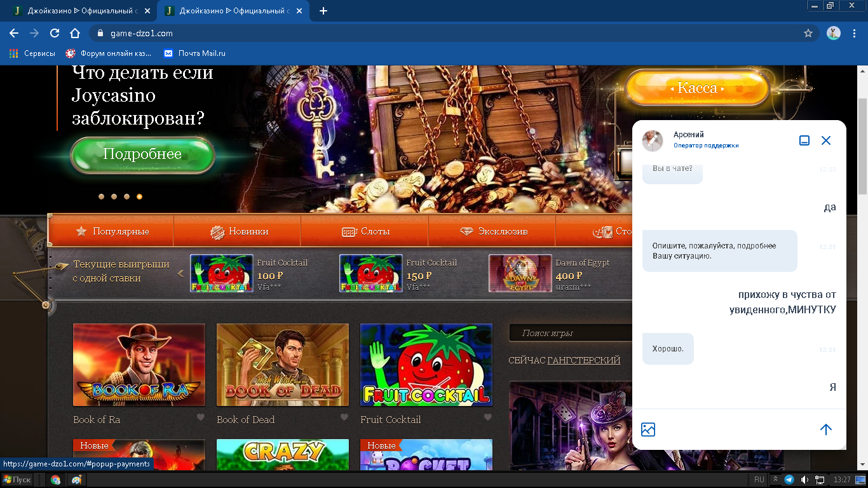Viewport: 868px width, 488px height.
Task: Close the support chat with X
Action: click(x=826, y=140)
